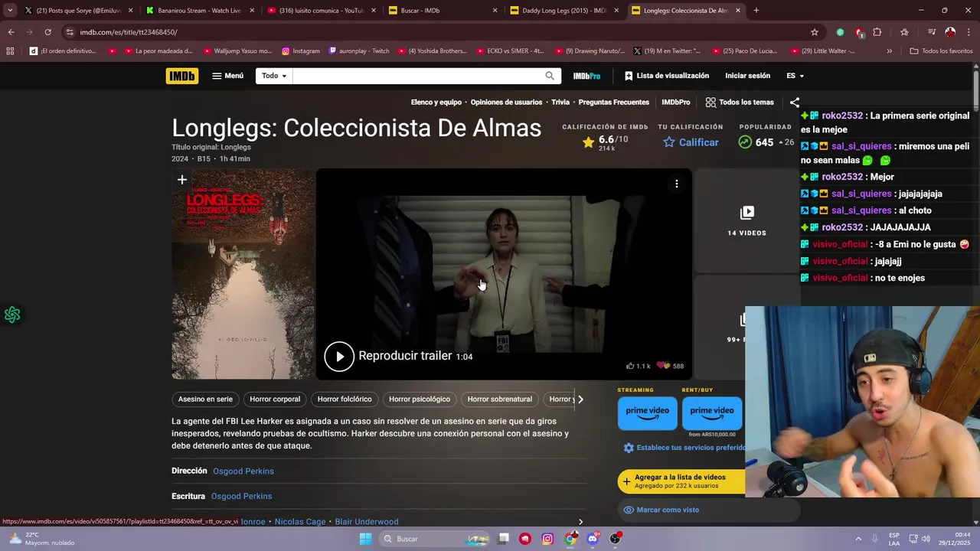This screenshot has height=551, width=980.
Task: Open green ChatGPT extension icon
Action: tap(840, 32)
